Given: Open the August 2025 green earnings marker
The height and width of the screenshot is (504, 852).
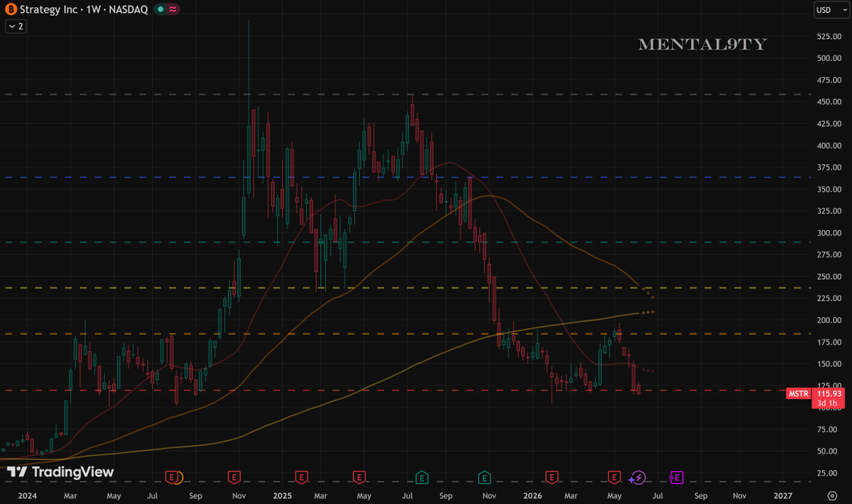Looking at the screenshot, I should tap(422, 476).
